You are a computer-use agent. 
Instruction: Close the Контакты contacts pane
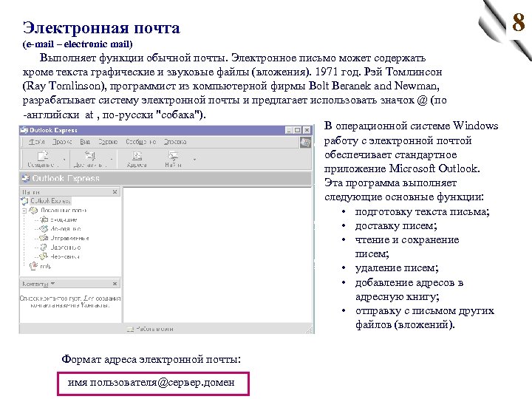(x=115, y=284)
